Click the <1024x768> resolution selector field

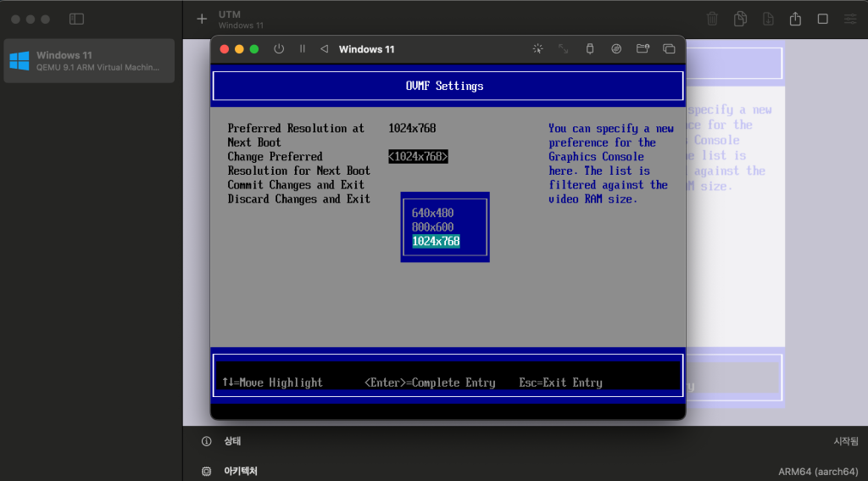pos(418,157)
